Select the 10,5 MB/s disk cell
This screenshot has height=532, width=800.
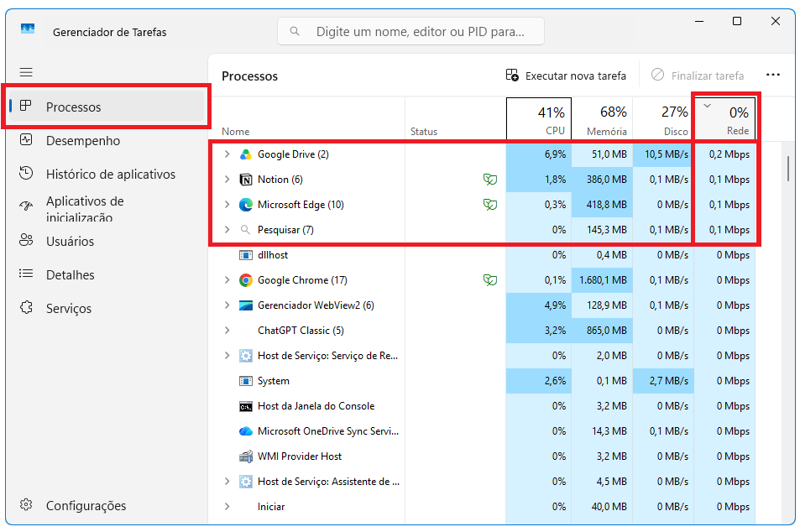663,154
